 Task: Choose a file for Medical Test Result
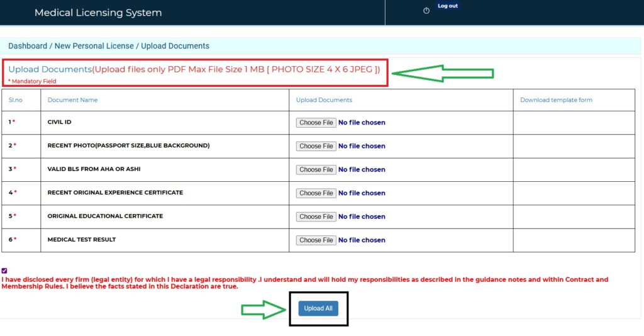click(x=316, y=240)
